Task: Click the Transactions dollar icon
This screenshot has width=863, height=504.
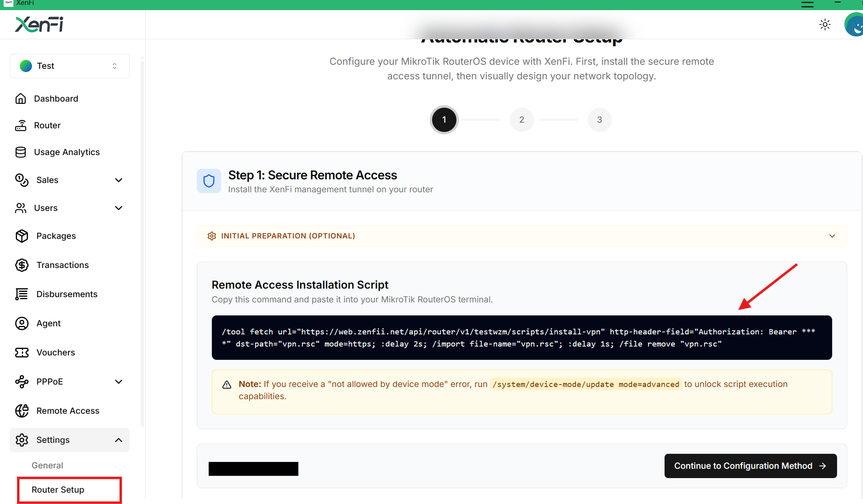Action: 22,265
